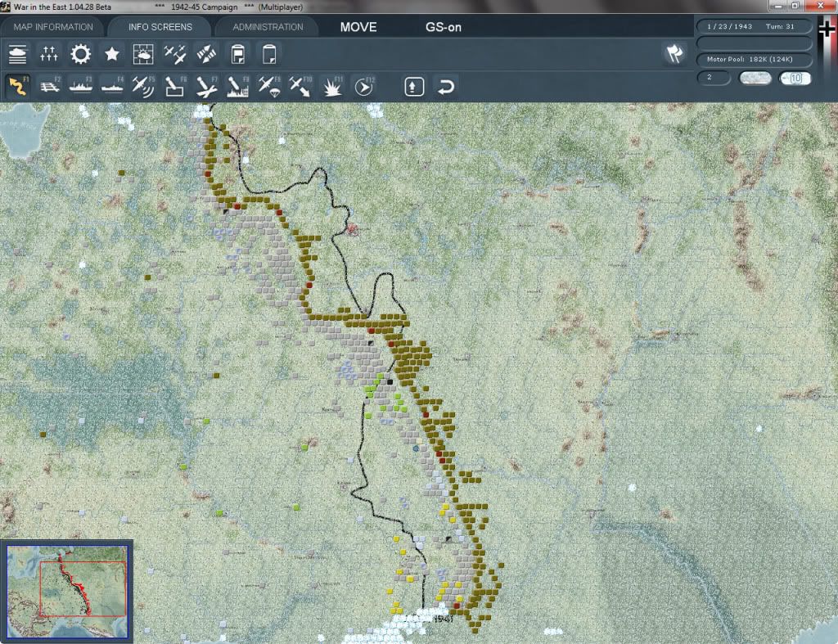
Task: Select the F6 bomb unit mode
Action: point(175,86)
